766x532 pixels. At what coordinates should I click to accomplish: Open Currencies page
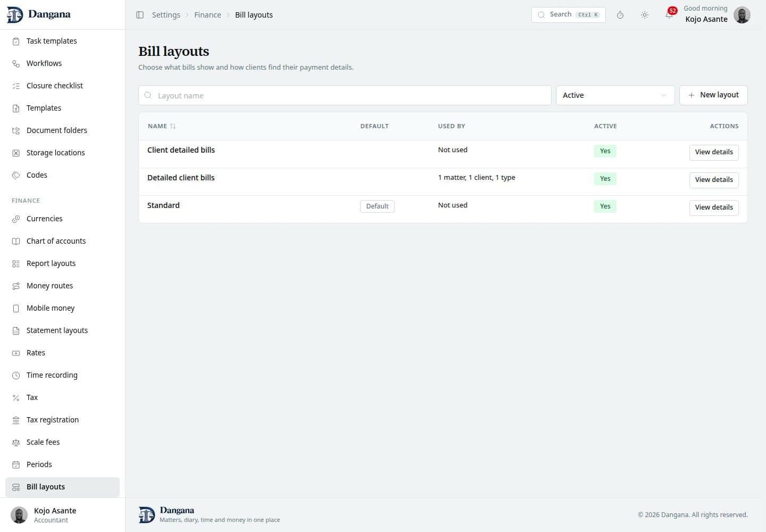coord(62,219)
